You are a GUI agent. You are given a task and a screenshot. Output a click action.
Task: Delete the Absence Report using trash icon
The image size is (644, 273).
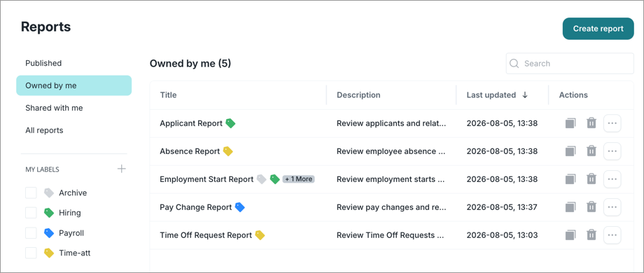pos(591,151)
